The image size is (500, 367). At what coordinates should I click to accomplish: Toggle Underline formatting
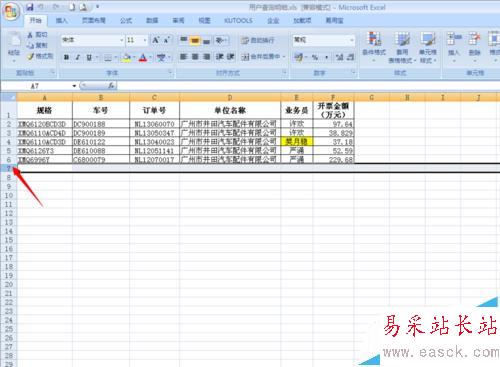(89, 57)
